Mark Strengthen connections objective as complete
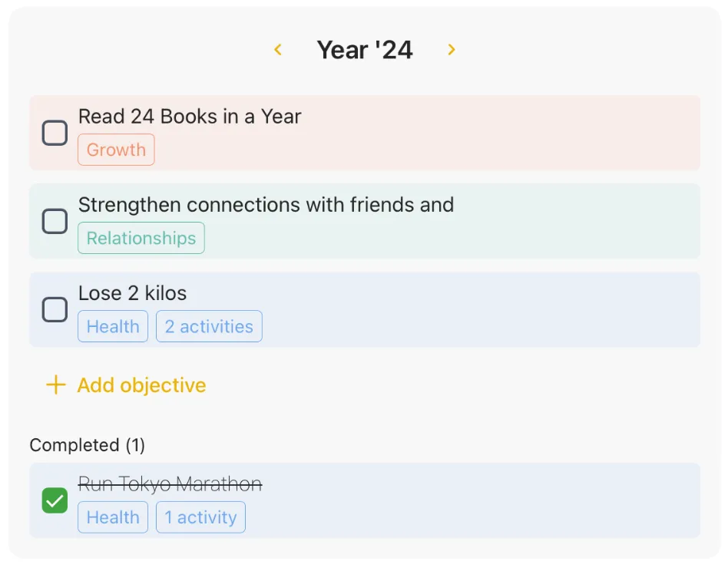 (x=55, y=222)
